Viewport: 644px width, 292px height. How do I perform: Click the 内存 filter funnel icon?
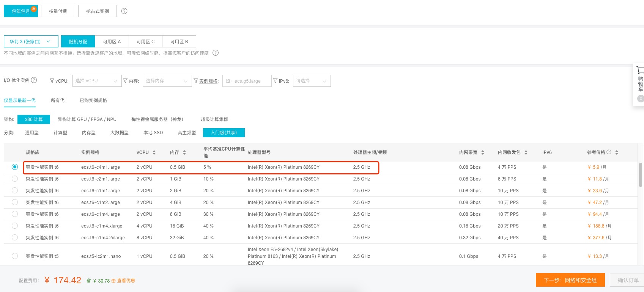125,81
